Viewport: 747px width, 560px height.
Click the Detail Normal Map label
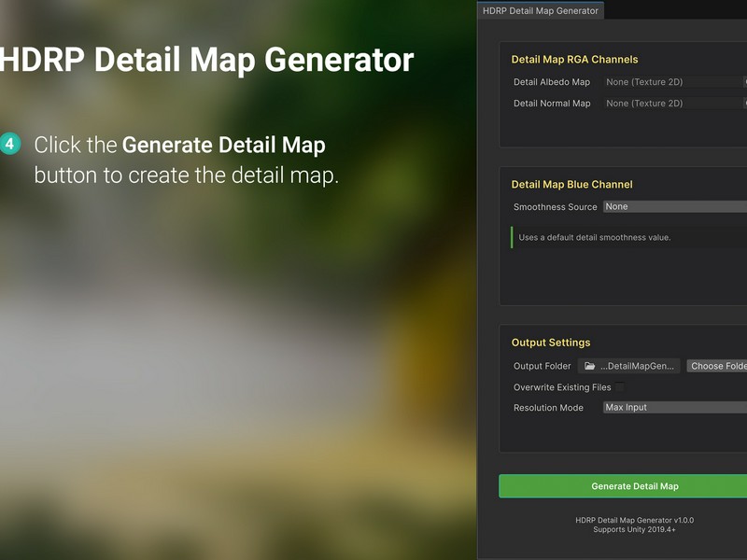point(552,104)
